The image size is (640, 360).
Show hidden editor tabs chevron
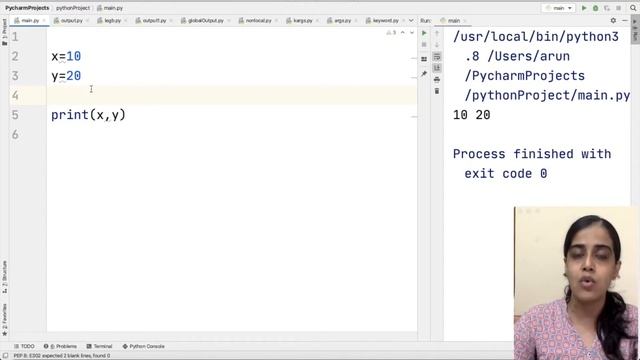tap(411, 20)
